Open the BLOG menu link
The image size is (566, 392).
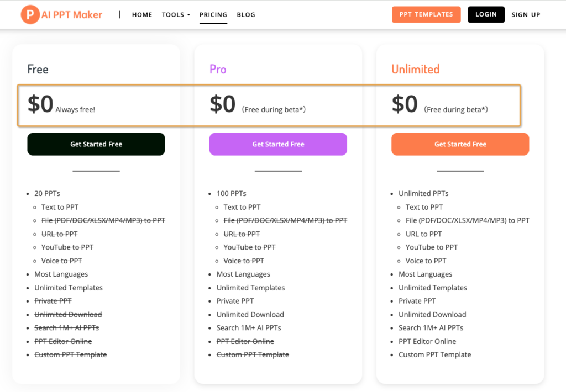pyautogui.click(x=246, y=15)
